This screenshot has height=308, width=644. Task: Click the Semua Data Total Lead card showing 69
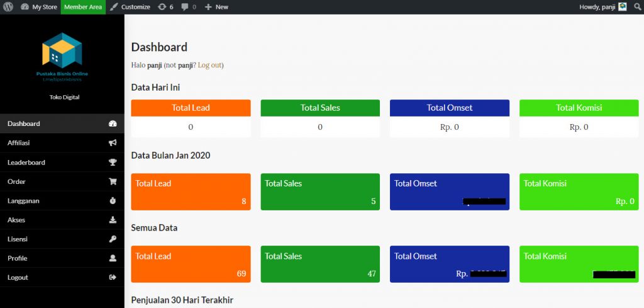[191, 264]
